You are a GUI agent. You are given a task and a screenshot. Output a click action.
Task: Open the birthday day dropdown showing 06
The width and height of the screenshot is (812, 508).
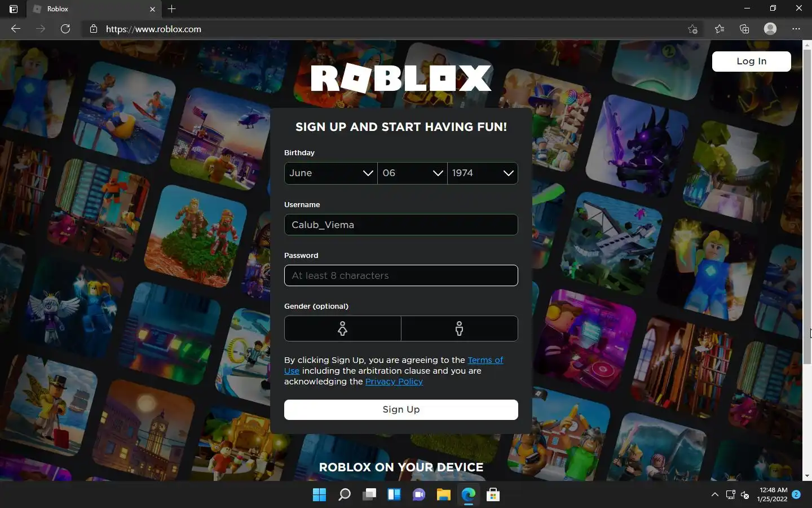(413, 173)
